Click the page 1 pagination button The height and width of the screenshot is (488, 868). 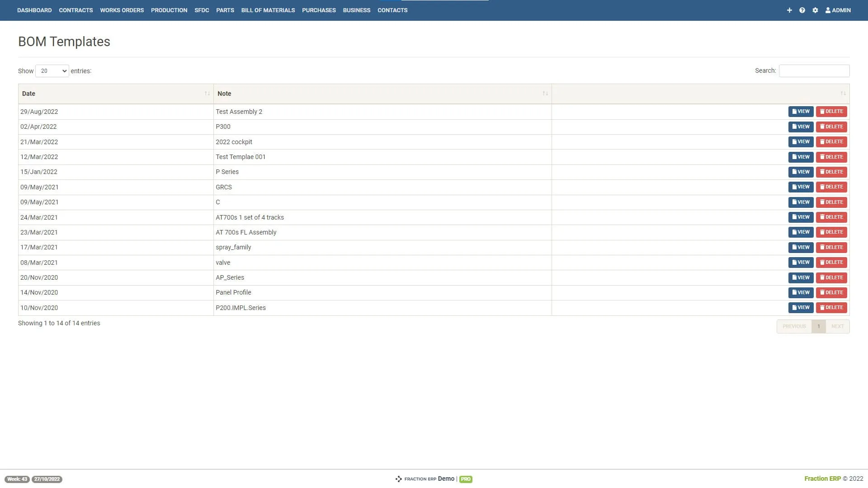click(x=819, y=326)
